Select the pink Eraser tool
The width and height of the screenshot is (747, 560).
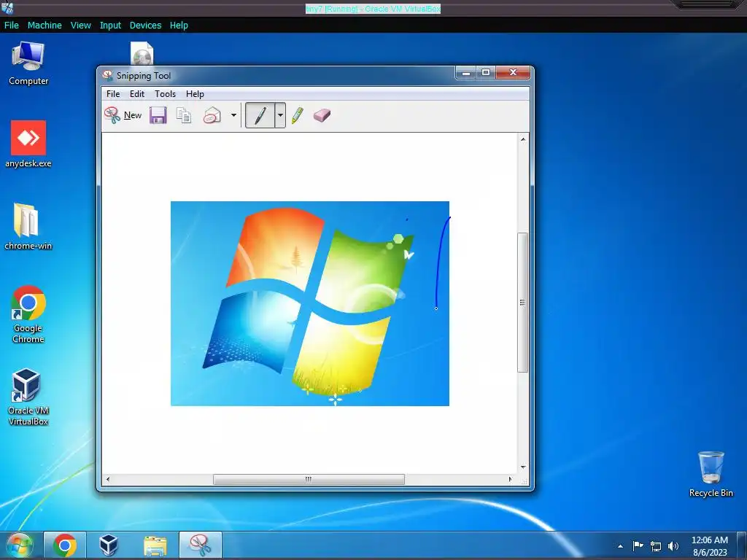pos(322,115)
